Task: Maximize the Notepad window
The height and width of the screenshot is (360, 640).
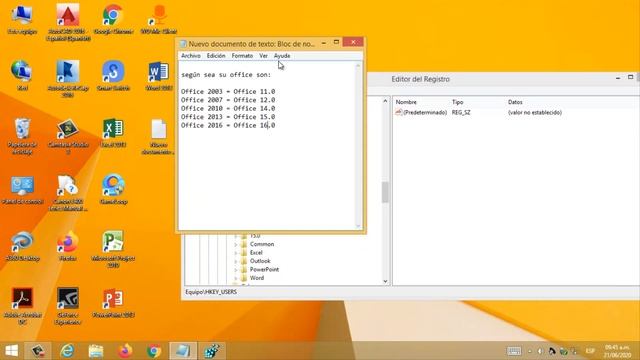Action: click(336, 42)
